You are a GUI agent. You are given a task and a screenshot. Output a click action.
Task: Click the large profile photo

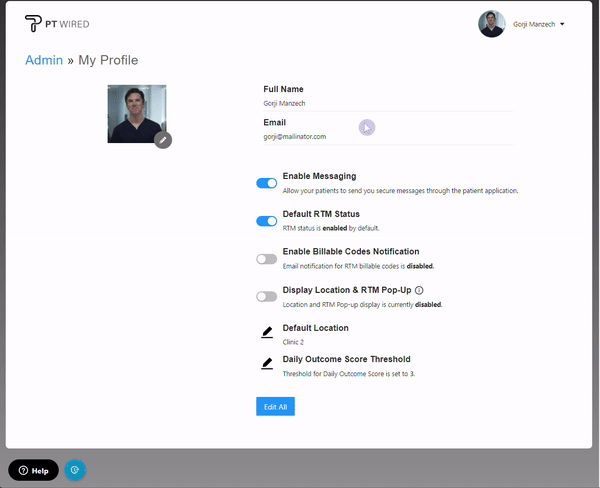point(137,114)
